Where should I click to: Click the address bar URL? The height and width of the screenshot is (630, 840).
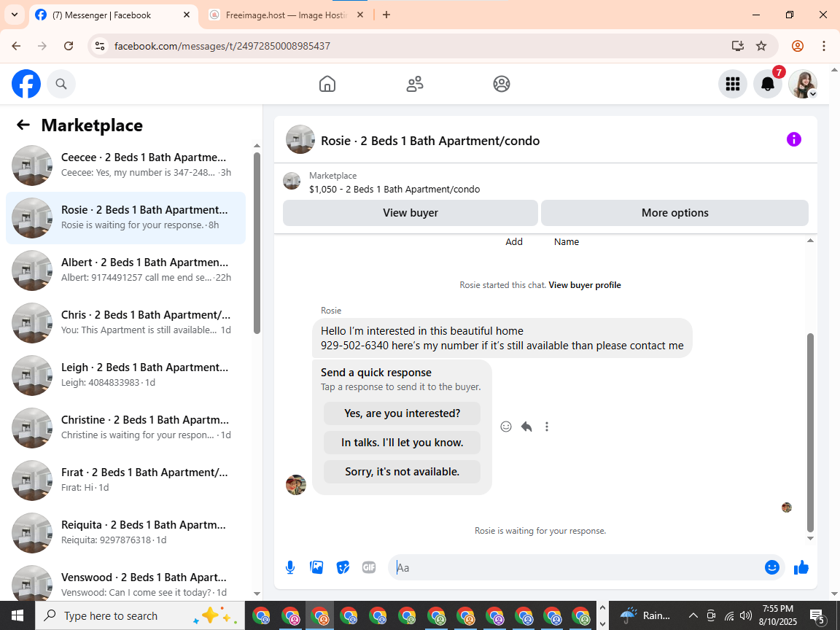coord(222,46)
